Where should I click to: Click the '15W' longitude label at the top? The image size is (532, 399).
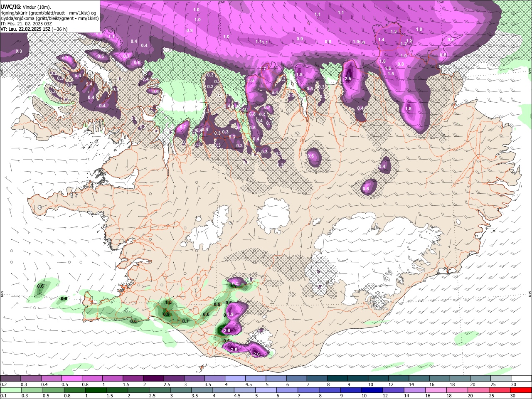pos(440,2)
